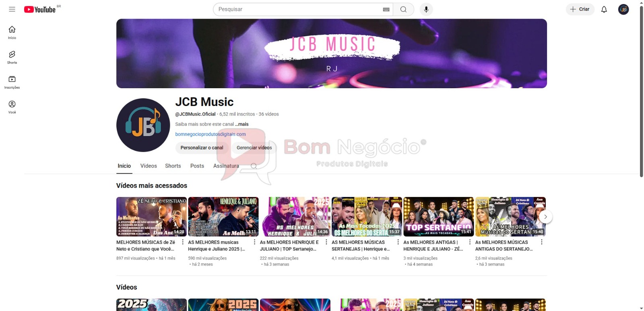Open options menu for Zé Neto e Cristiano video
The image size is (644, 311).
tap(183, 242)
